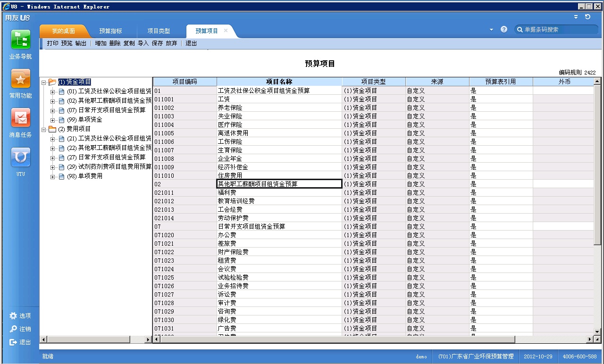The image size is (604, 364).
Task: Click the 注销 logout key icon
Action: 13,329
